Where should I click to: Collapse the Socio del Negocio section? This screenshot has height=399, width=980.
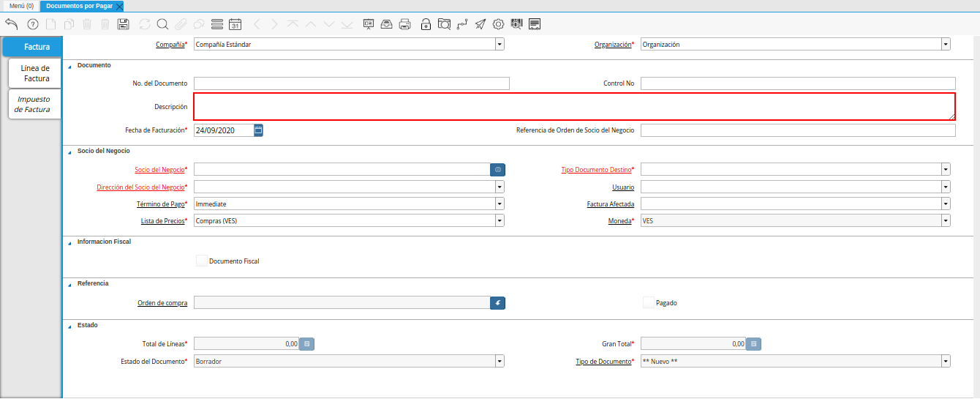point(70,152)
